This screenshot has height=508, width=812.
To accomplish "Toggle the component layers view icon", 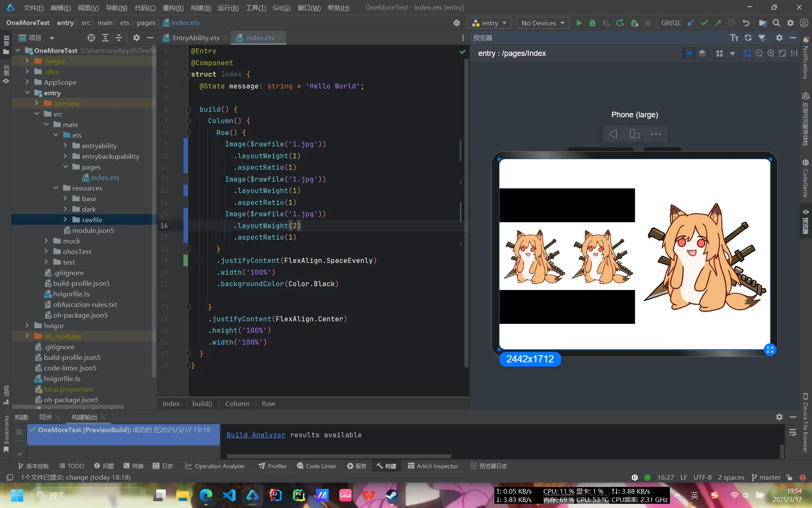I will [x=702, y=53].
